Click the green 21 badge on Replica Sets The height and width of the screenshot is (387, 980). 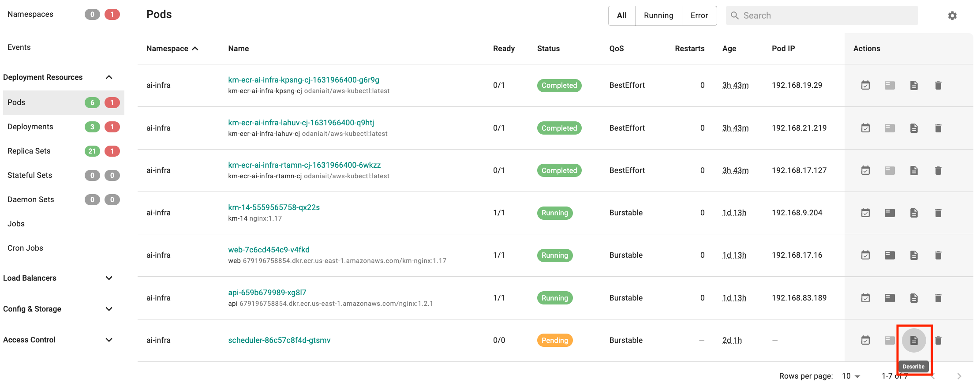pyautogui.click(x=92, y=151)
